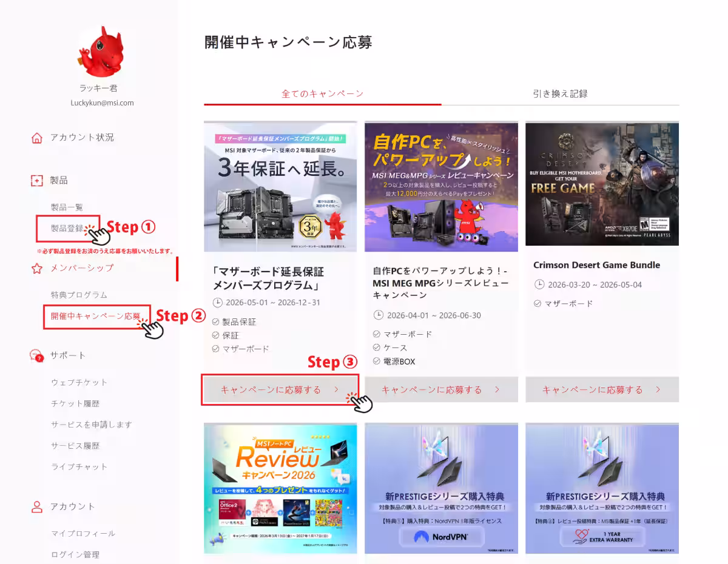Viewport: 728px width, 564px height.
Task: Open 開催中キャンペーン応募 in the sidebar
Action: (x=96, y=317)
